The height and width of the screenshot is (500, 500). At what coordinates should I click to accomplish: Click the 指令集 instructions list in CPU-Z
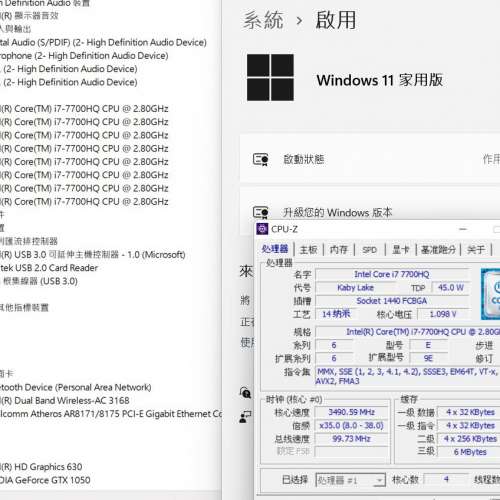point(408,376)
